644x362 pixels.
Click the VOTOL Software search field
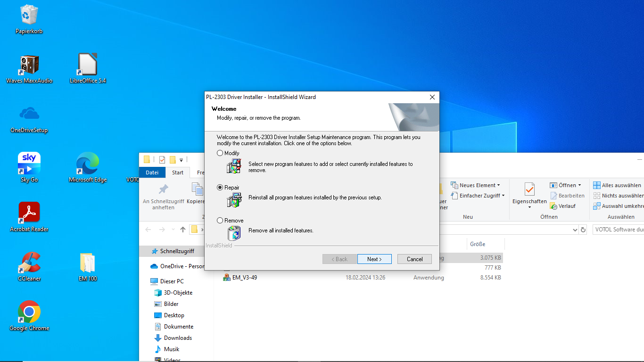coord(618,230)
